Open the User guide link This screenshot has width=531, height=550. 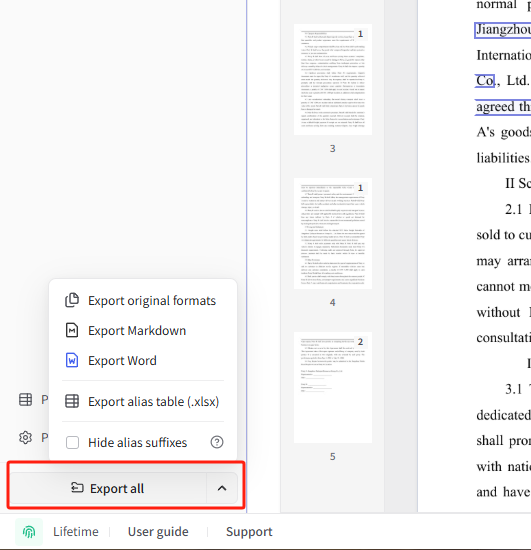tap(158, 532)
